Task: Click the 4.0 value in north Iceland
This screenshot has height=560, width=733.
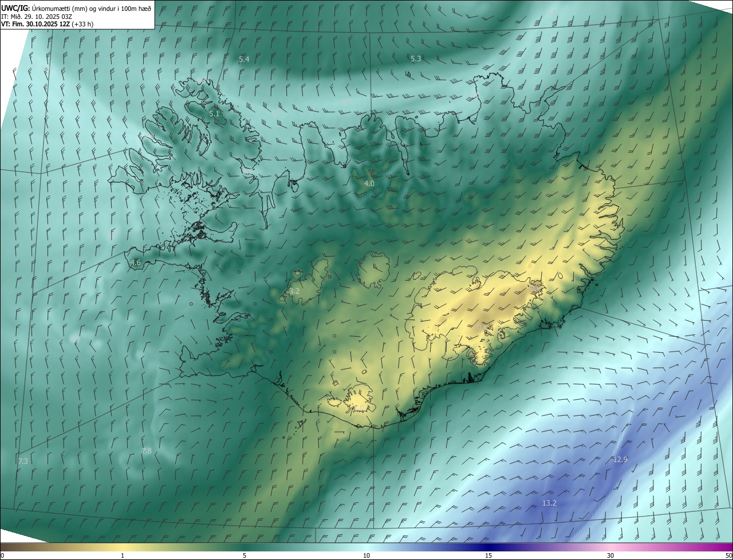Action: tap(369, 184)
